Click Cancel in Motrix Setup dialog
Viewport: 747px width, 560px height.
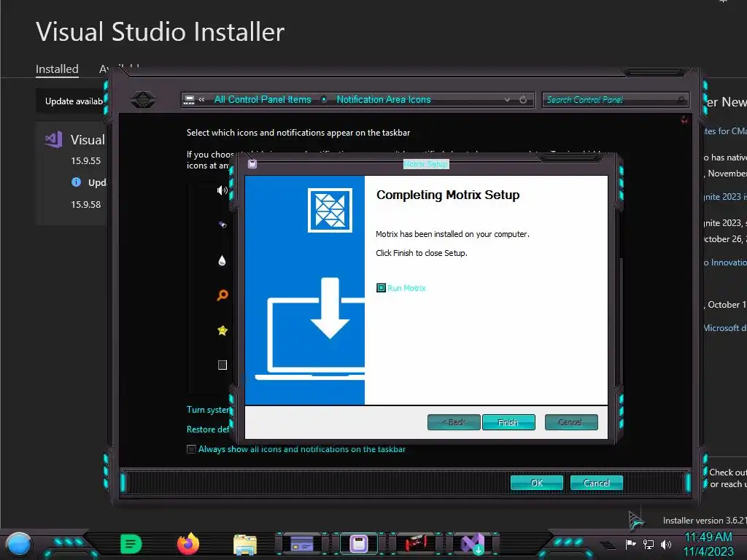coord(570,422)
